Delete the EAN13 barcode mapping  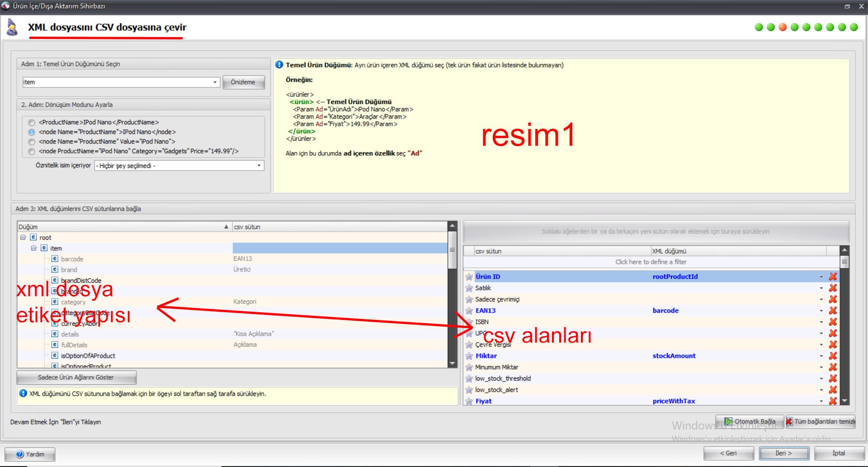click(x=833, y=310)
